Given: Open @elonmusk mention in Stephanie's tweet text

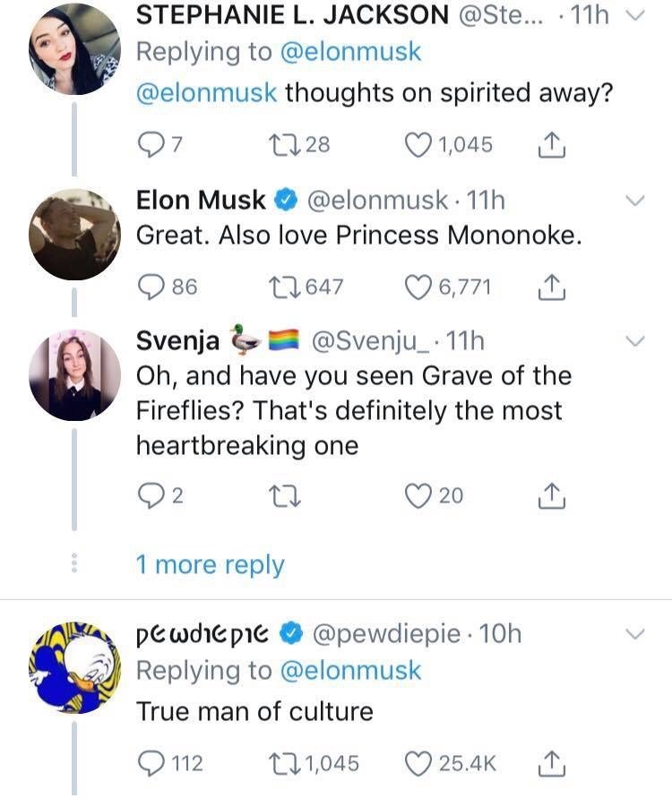Looking at the screenshot, I should tap(206, 94).
